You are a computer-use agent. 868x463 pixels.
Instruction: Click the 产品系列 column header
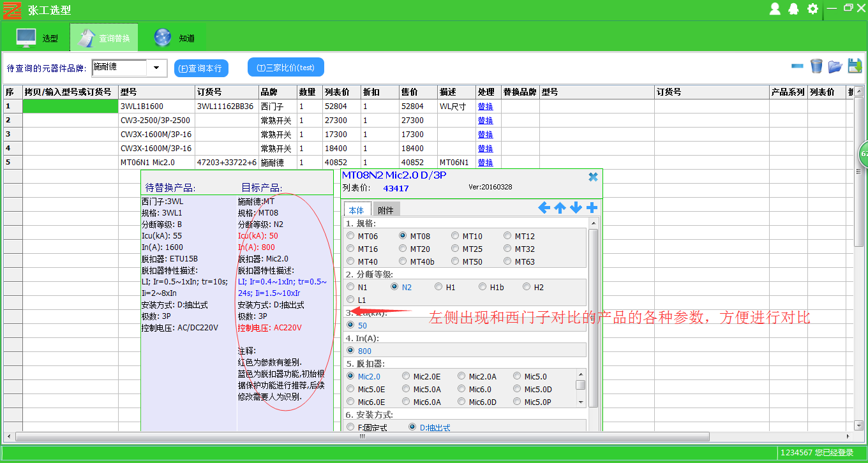[x=788, y=92]
